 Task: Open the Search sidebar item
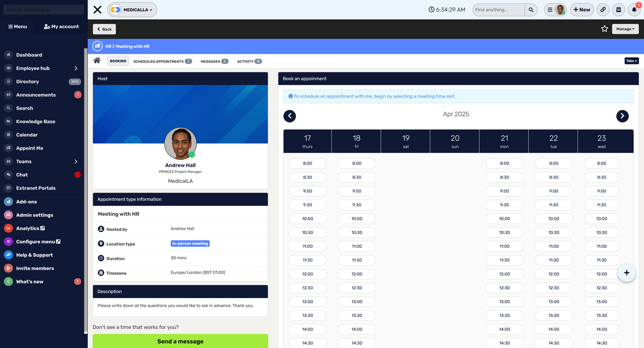click(x=25, y=108)
